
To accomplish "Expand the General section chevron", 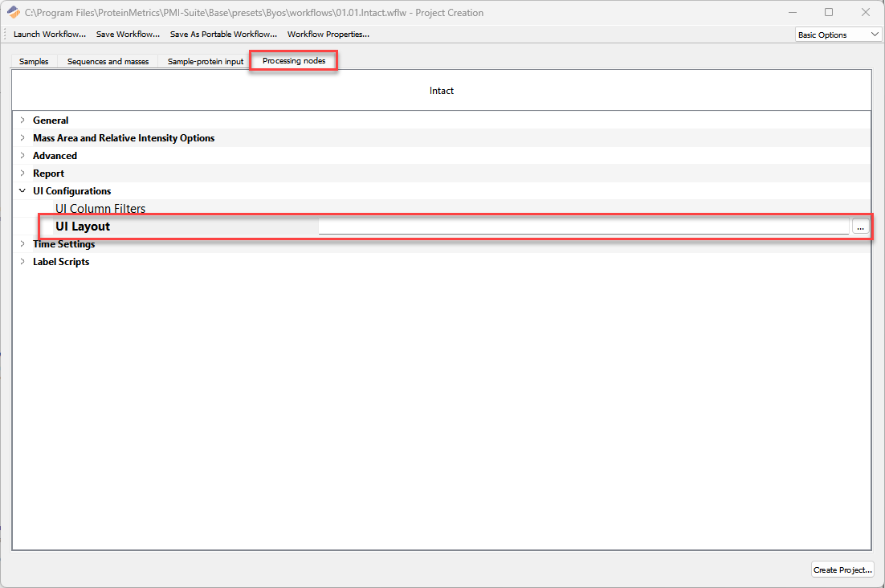I will click(22, 120).
